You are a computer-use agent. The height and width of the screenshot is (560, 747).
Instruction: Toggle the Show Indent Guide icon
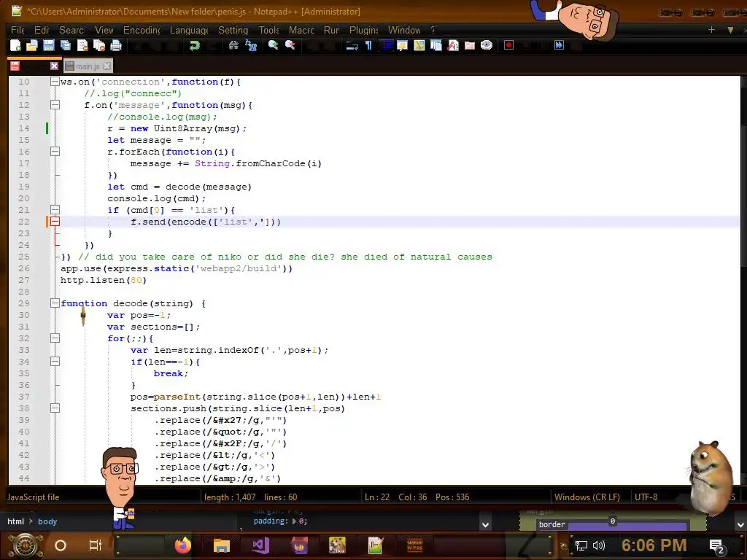[386, 45]
